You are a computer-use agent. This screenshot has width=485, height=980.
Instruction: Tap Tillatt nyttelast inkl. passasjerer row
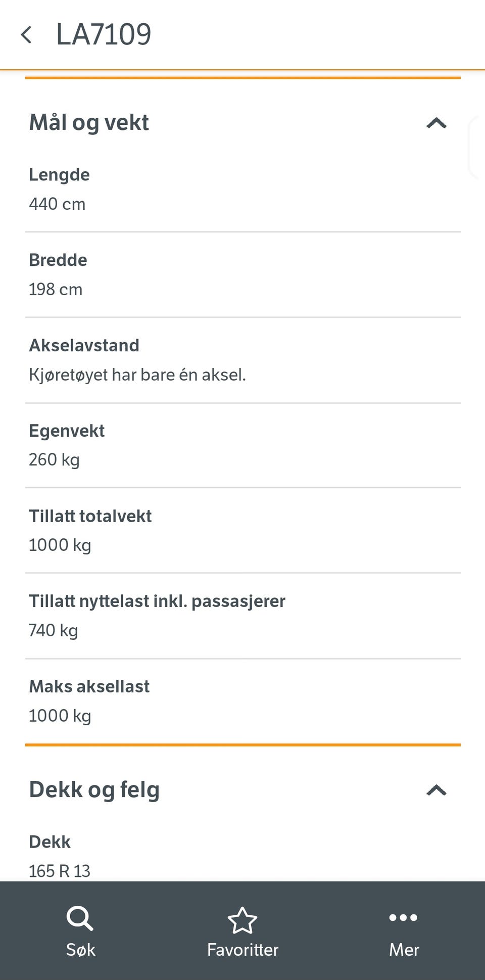click(243, 616)
